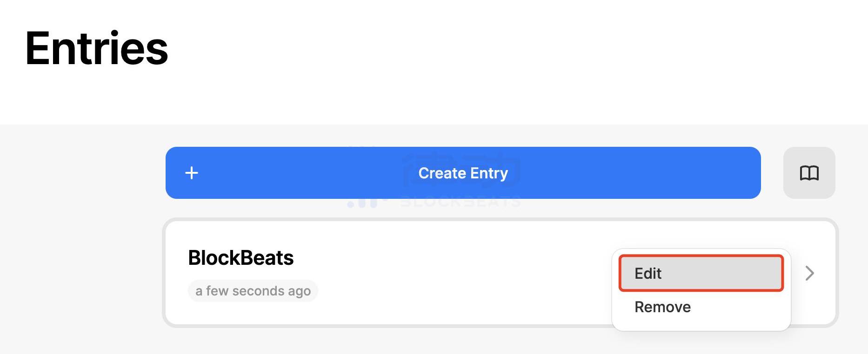Open the book icon button
Image resolution: width=868 pixels, height=354 pixels.
pyautogui.click(x=809, y=173)
